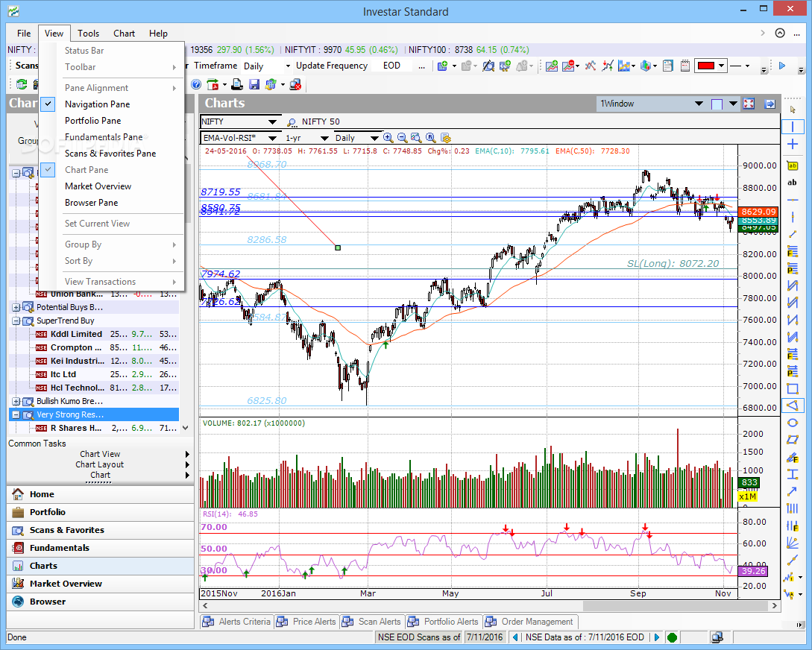Select the triangle drawing tool
Image resolution: width=812 pixels, height=650 pixels.
pyautogui.click(x=793, y=406)
